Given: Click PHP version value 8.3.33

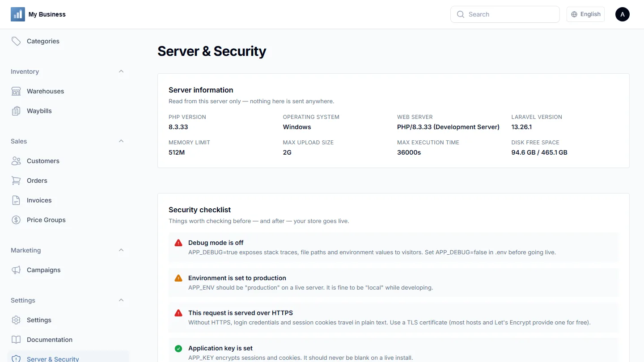Looking at the screenshot, I should 178,127.
